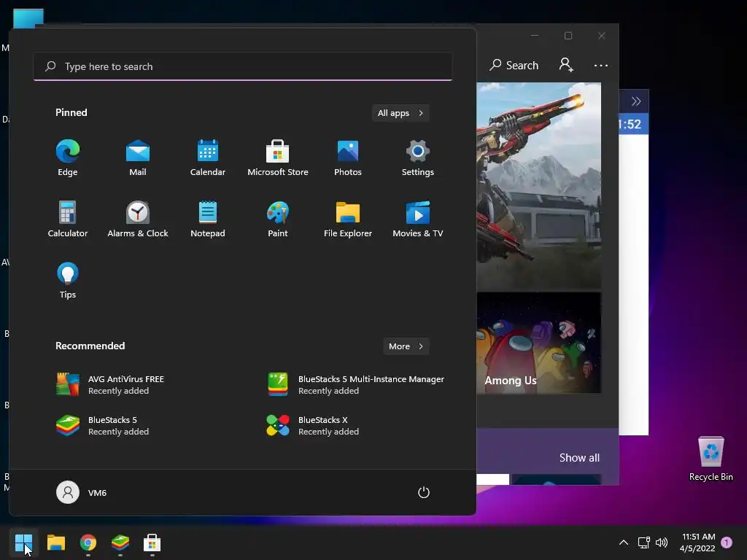Open Movies & TV app
Image resolution: width=747 pixels, height=560 pixels.
point(418,219)
